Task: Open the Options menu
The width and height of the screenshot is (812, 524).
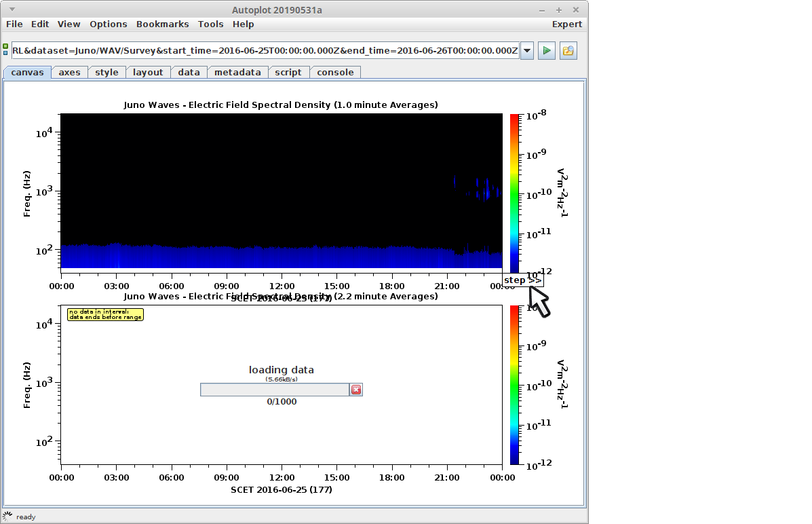Action: [x=108, y=24]
